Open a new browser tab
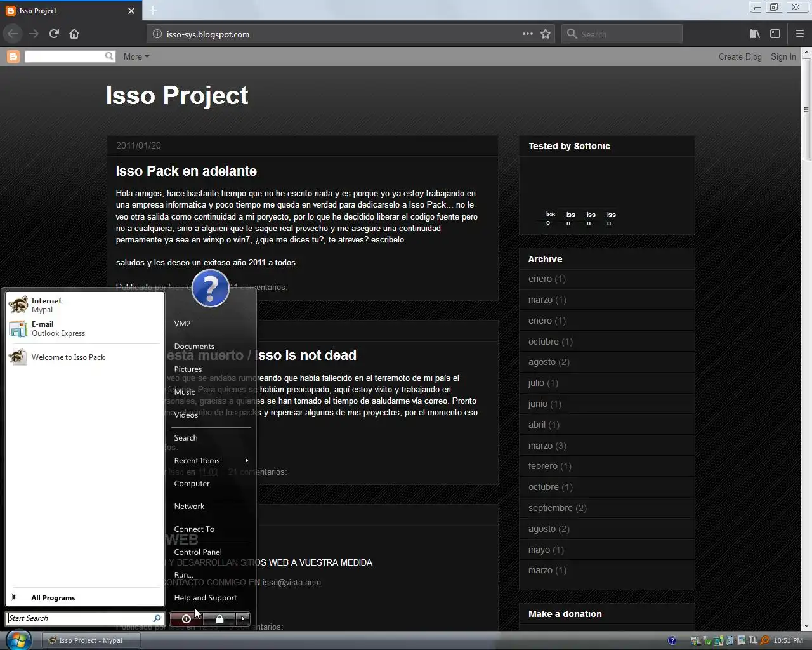 153,10
